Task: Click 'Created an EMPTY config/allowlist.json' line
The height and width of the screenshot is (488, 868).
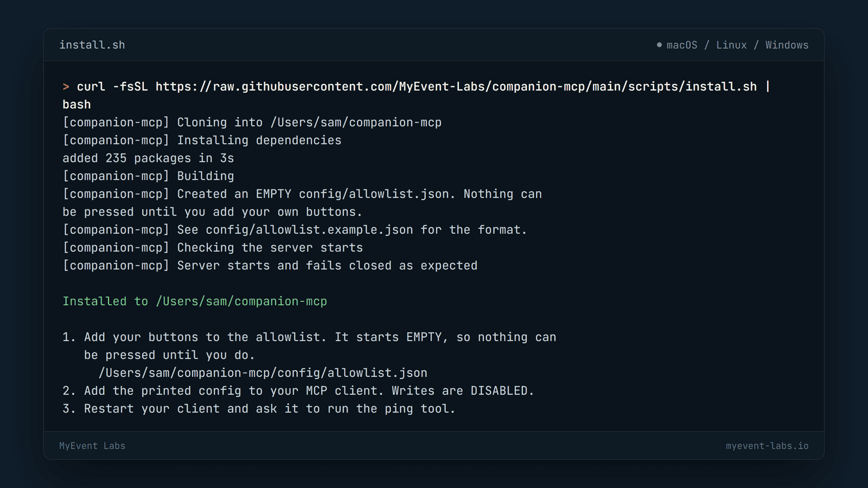Action: point(302,194)
